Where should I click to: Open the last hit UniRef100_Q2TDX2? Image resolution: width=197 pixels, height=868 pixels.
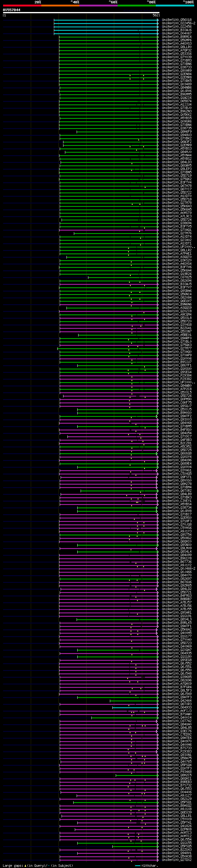[177, 860]
